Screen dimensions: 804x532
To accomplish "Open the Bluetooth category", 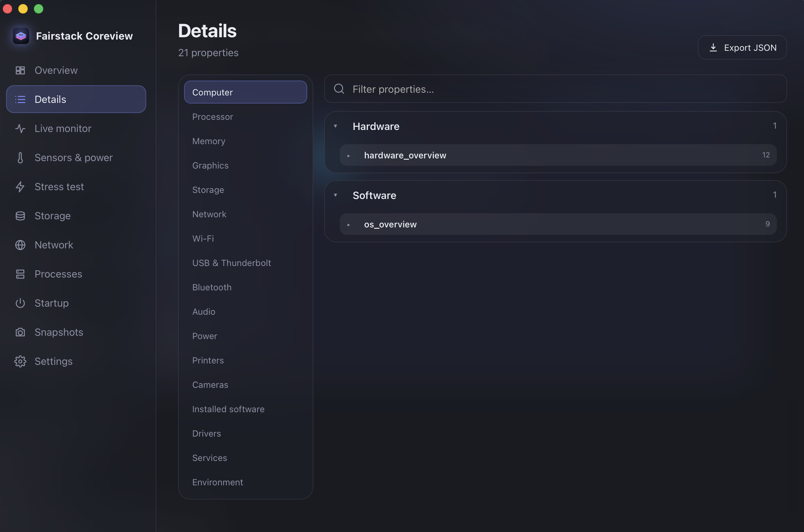I will click(x=246, y=287).
